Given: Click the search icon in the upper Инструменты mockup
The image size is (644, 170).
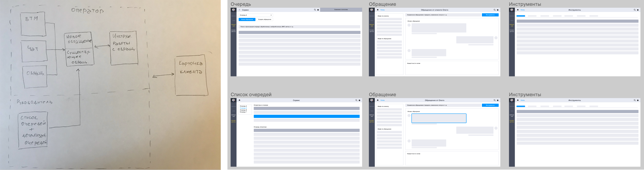Looking at the screenshot, I should point(635,10).
